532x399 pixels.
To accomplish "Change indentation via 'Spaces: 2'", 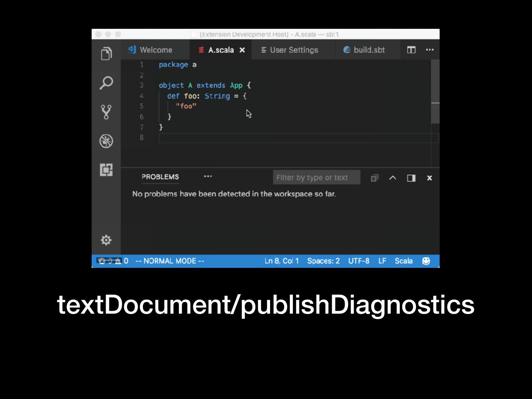I will click(x=323, y=261).
